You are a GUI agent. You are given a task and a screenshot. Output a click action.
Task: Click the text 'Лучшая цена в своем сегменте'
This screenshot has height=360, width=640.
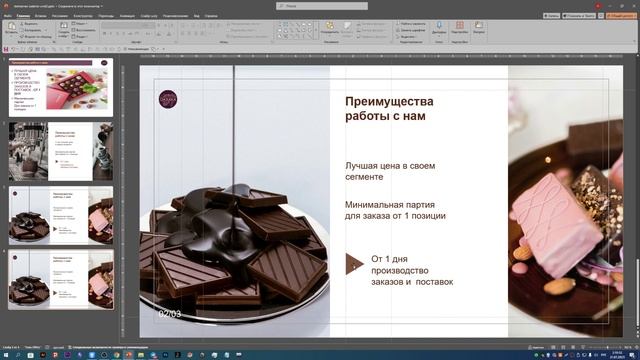390,171
